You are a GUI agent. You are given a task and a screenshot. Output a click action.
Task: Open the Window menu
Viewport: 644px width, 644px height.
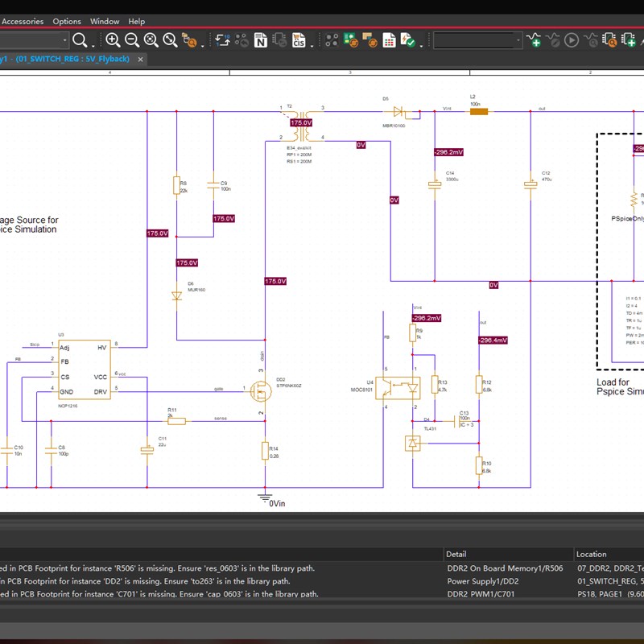pos(105,22)
